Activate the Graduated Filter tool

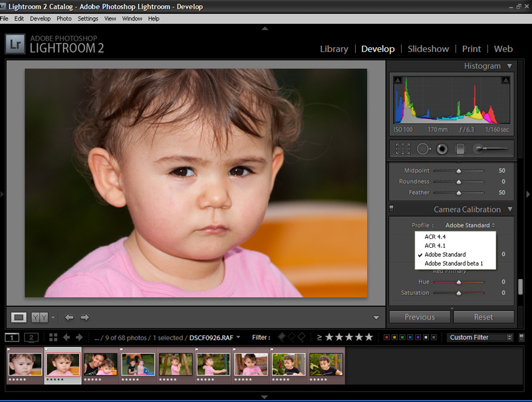[x=459, y=149]
